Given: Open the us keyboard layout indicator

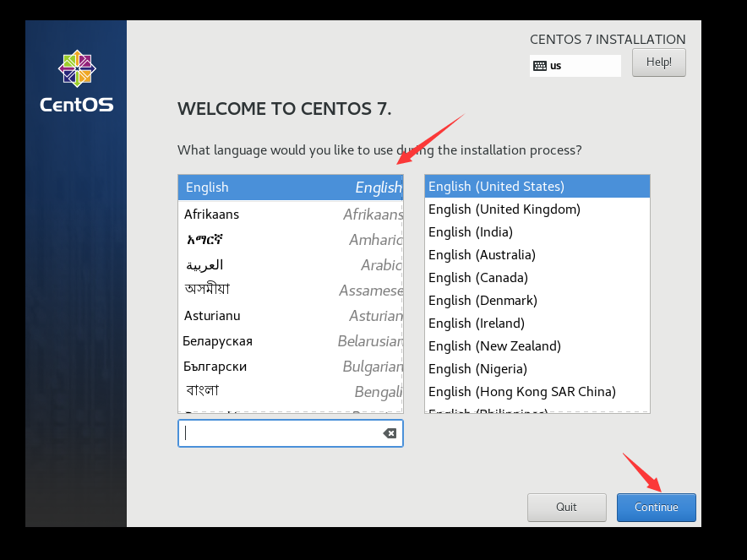Looking at the screenshot, I should pyautogui.click(x=575, y=66).
